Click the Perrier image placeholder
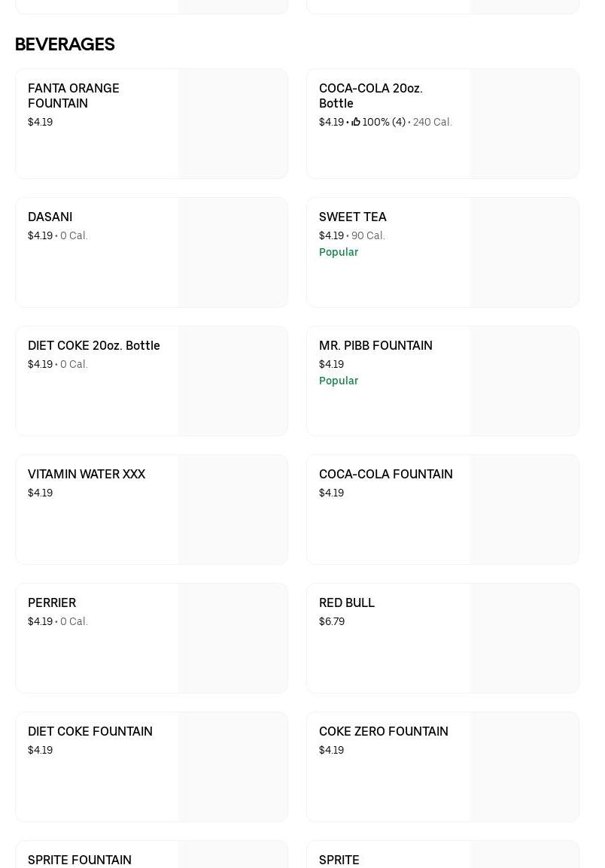Viewport: 605px width, 868px height. pos(233,638)
